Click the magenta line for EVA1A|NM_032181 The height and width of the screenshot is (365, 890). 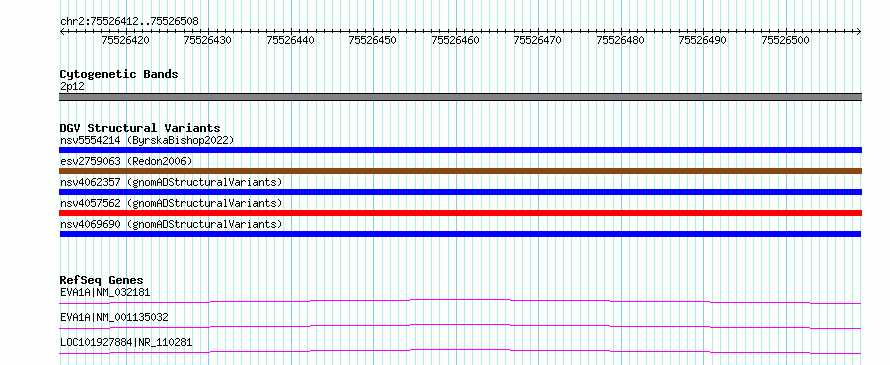click(460, 301)
